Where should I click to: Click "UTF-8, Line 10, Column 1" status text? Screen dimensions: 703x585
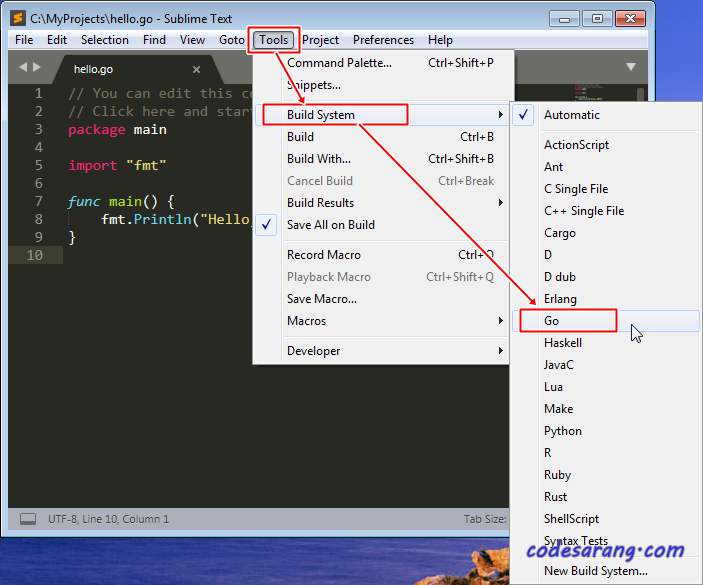click(x=108, y=519)
